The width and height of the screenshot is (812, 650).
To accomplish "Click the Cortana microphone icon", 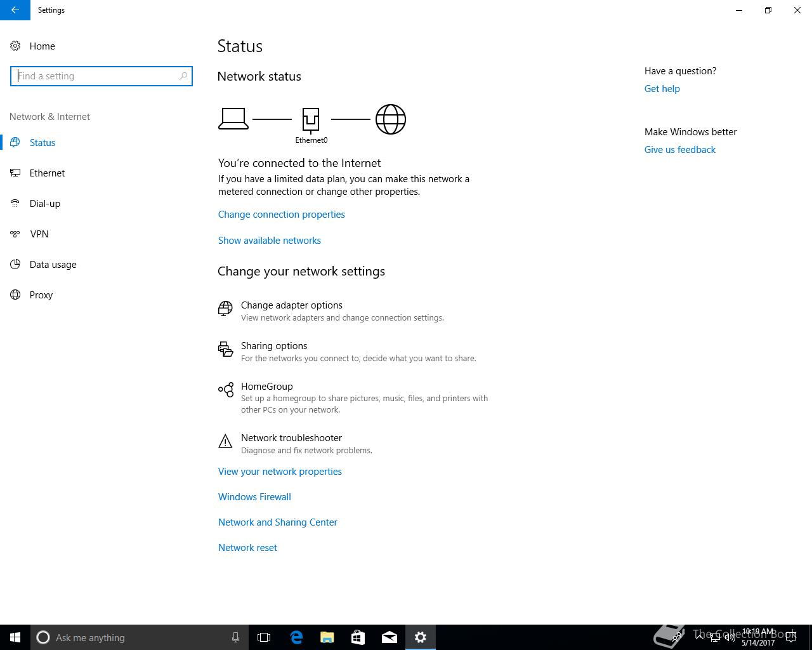I will tap(235, 637).
